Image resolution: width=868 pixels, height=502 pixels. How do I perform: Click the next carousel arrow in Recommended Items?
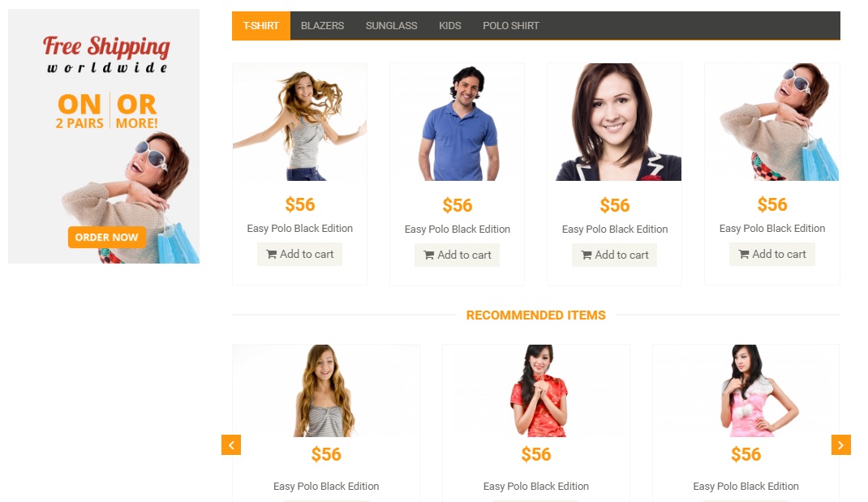841,444
